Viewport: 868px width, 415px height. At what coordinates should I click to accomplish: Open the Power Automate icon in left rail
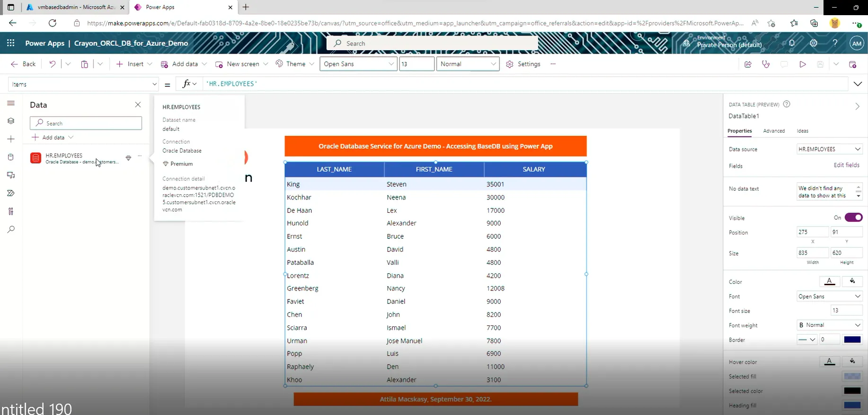tap(11, 193)
